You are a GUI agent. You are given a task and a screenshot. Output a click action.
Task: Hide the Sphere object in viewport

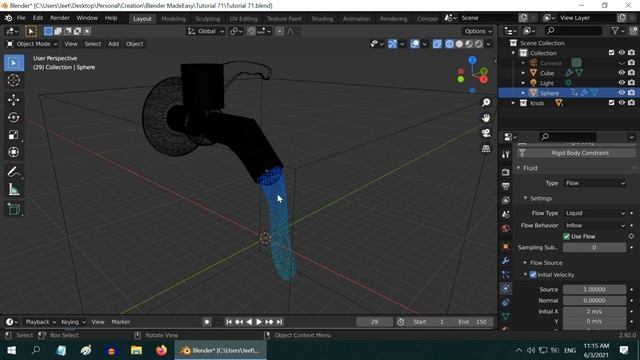tap(621, 93)
